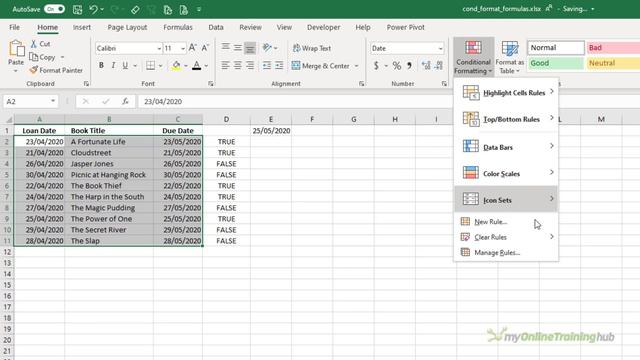Viewport: 640px width, 360px height.
Task: Click the Percent Style icon
Action: [x=397, y=65]
